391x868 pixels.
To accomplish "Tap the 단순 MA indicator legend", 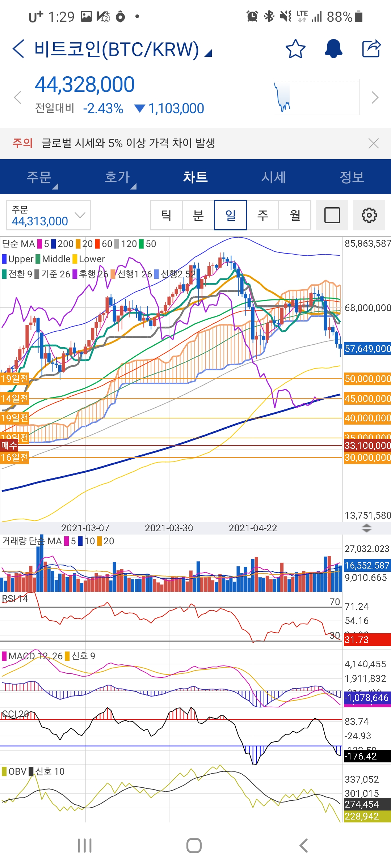I will point(18,244).
